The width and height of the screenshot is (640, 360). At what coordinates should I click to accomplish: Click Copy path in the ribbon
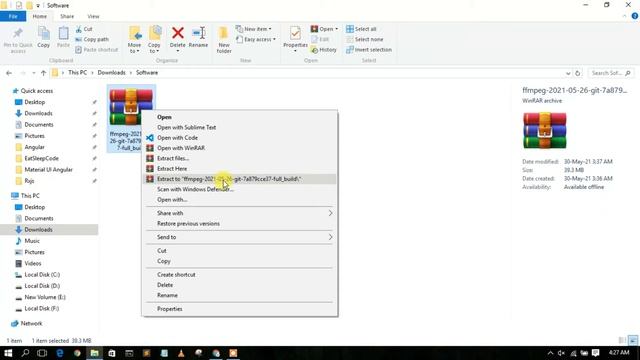pos(92,39)
